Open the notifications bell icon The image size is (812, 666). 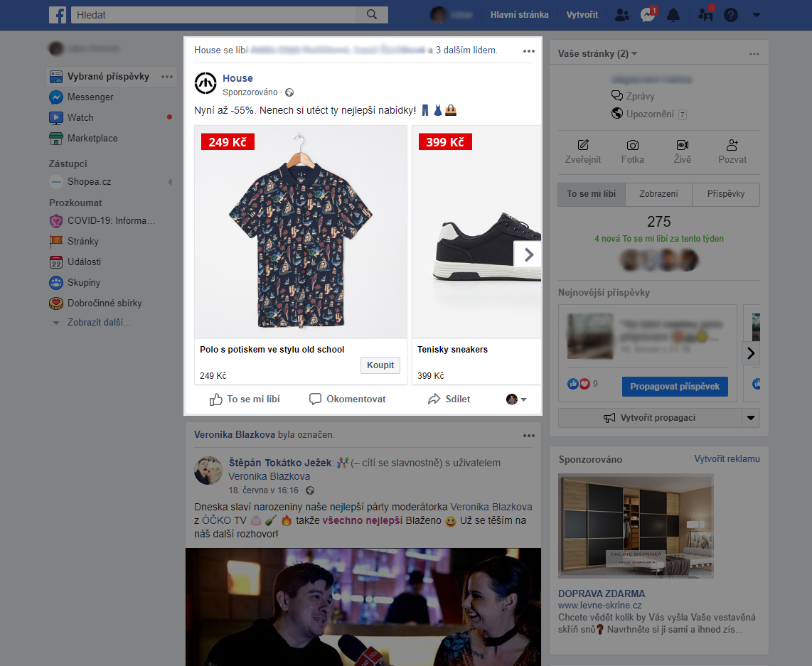[x=673, y=15]
